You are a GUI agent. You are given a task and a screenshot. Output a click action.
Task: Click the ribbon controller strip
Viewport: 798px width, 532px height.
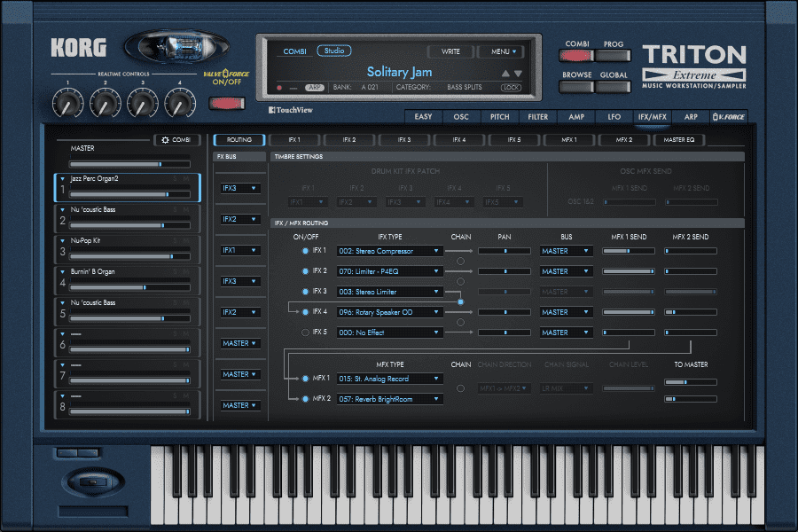coord(93,511)
